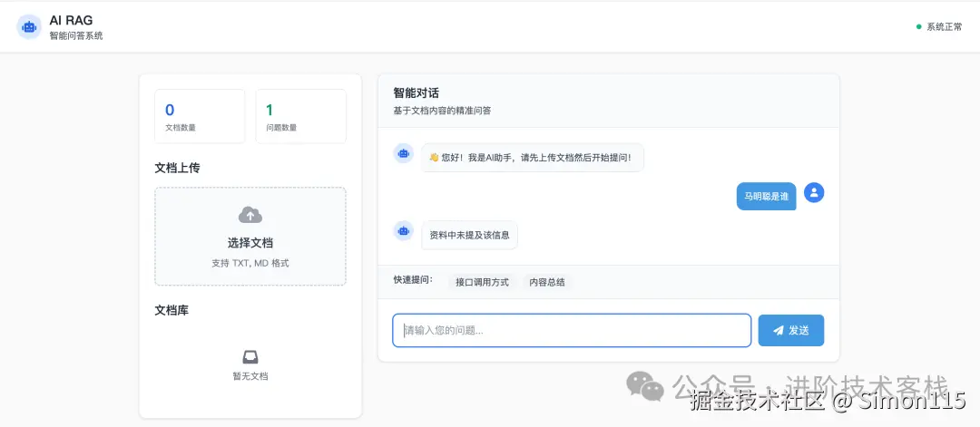This screenshot has height=427, width=980.
Task: Click the 支持 TXT, MD 格式 hint text
Action: click(x=250, y=263)
